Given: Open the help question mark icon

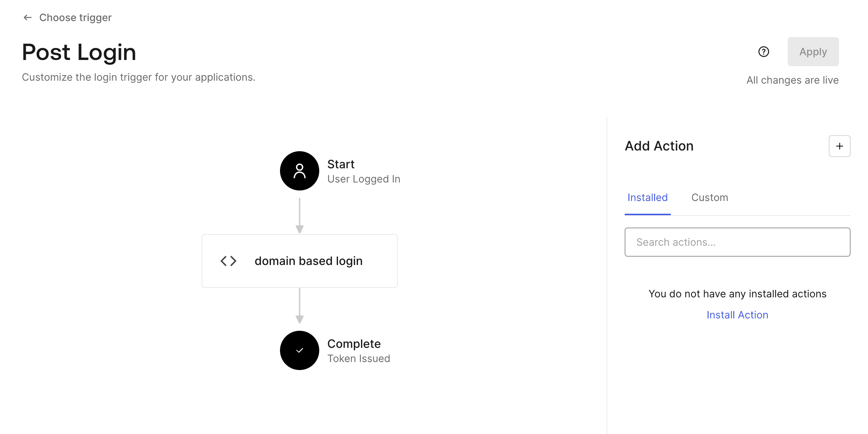Looking at the screenshot, I should point(764,52).
